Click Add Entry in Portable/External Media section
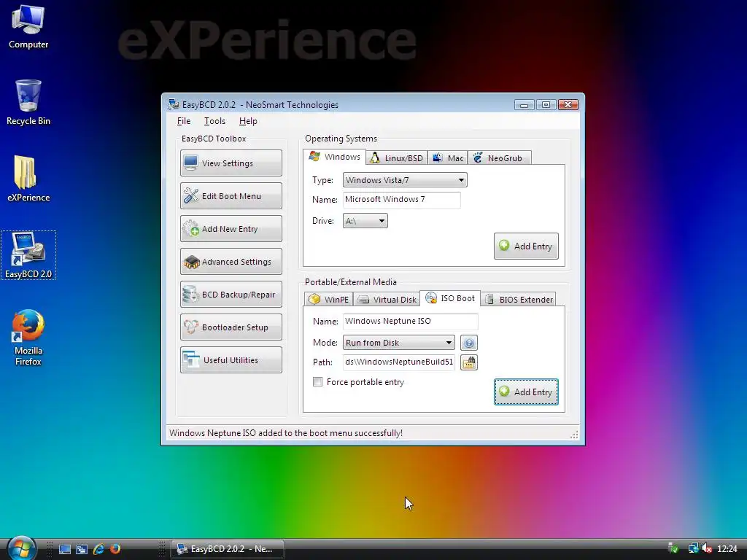The width and height of the screenshot is (747, 560). [x=526, y=392]
